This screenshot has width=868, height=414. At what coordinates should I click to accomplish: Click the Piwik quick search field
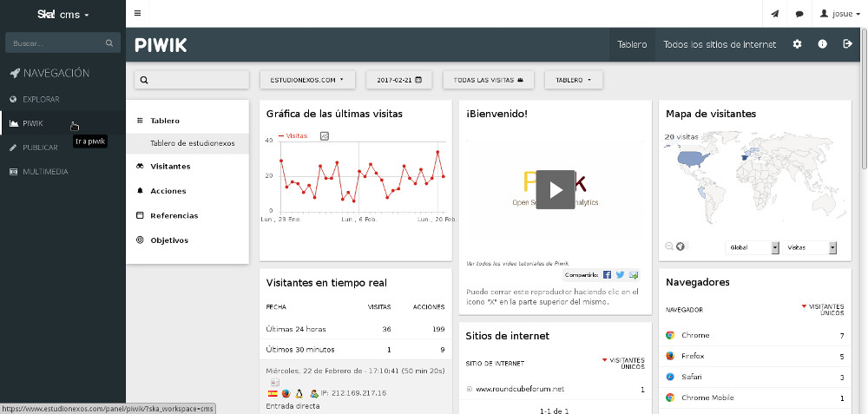tap(192, 80)
